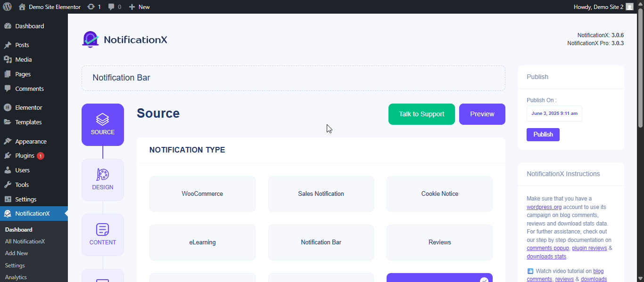Open NotificationX Settings submenu item
The width and height of the screenshot is (644, 282).
(x=15, y=266)
